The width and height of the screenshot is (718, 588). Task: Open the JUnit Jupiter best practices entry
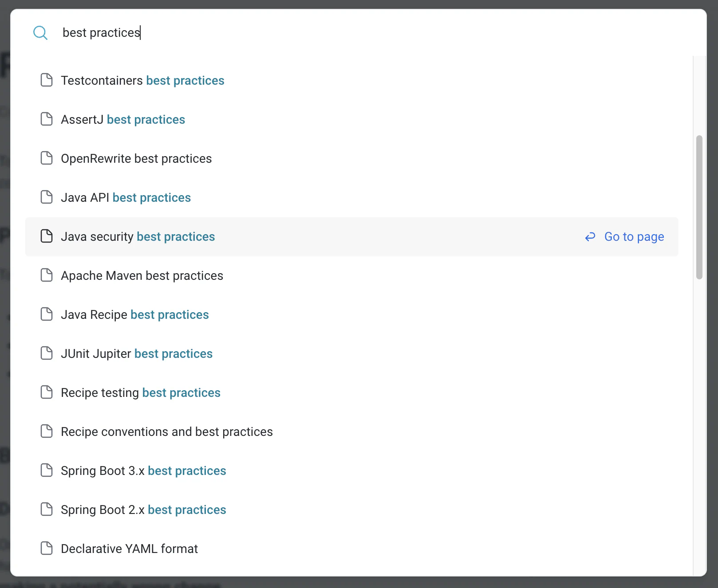click(x=136, y=353)
